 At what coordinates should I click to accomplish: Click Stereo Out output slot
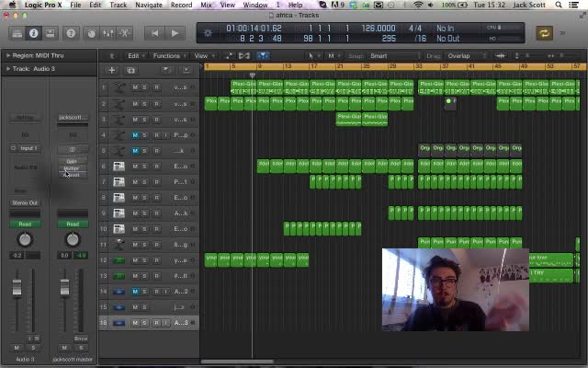point(25,202)
